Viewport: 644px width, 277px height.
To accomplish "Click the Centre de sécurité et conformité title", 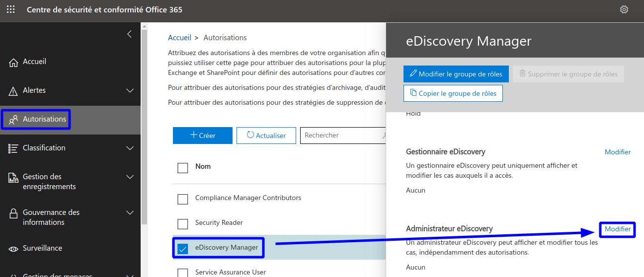I will pyautogui.click(x=104, y=10).
